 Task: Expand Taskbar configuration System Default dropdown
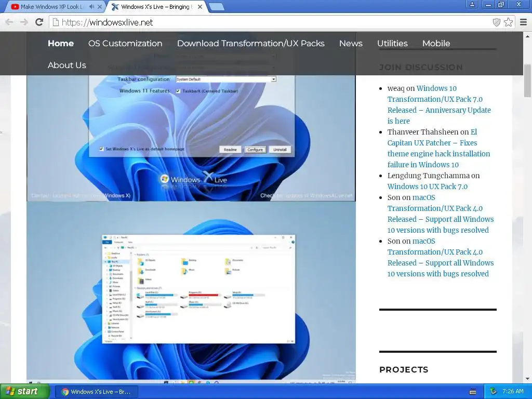coord(273,79)
